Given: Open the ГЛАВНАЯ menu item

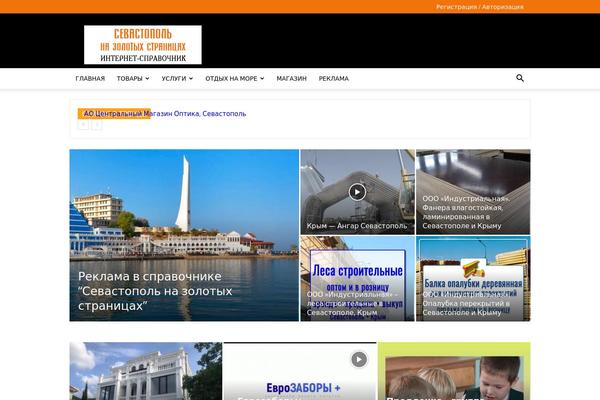Looking at the screenshot, I should 90,78.
